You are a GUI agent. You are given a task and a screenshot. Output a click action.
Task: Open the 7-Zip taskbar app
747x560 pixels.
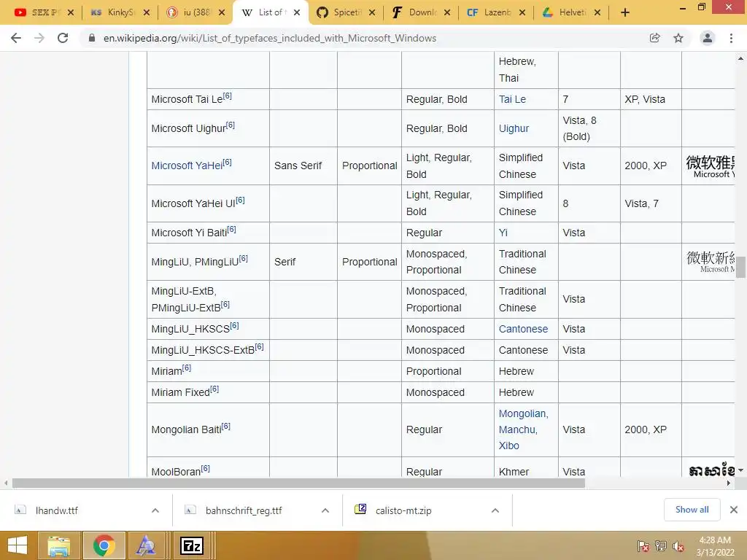coord(192,545)
